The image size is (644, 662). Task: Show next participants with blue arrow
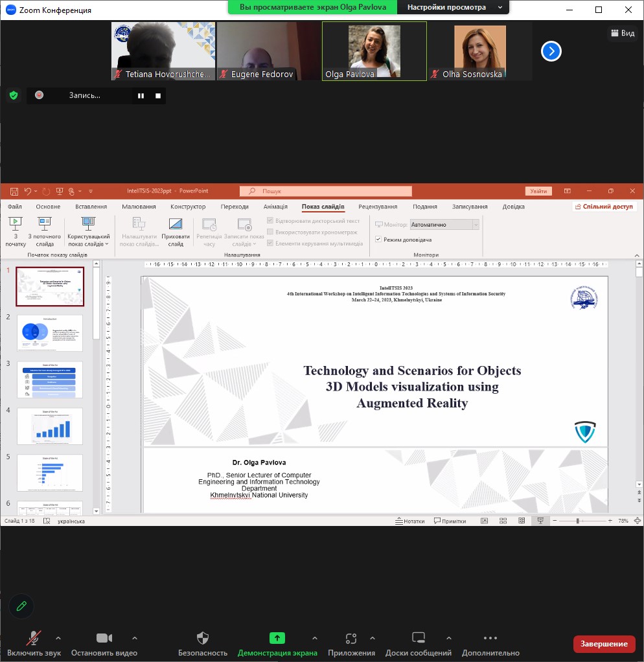click(551, 51)
